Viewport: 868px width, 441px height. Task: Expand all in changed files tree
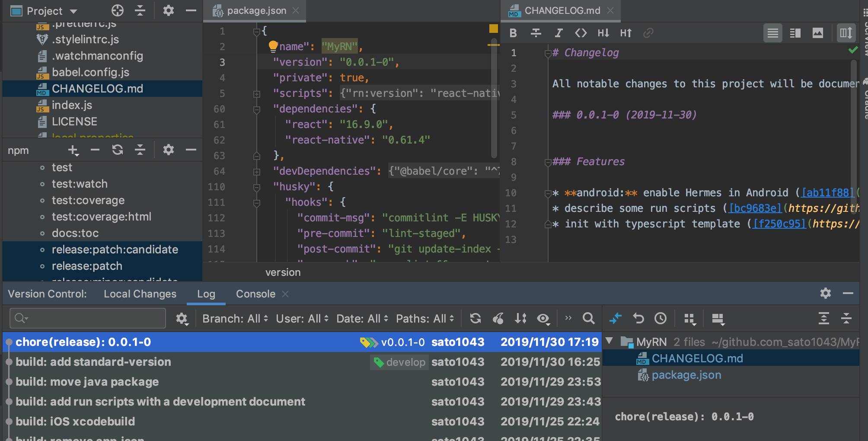pos(824,319)
